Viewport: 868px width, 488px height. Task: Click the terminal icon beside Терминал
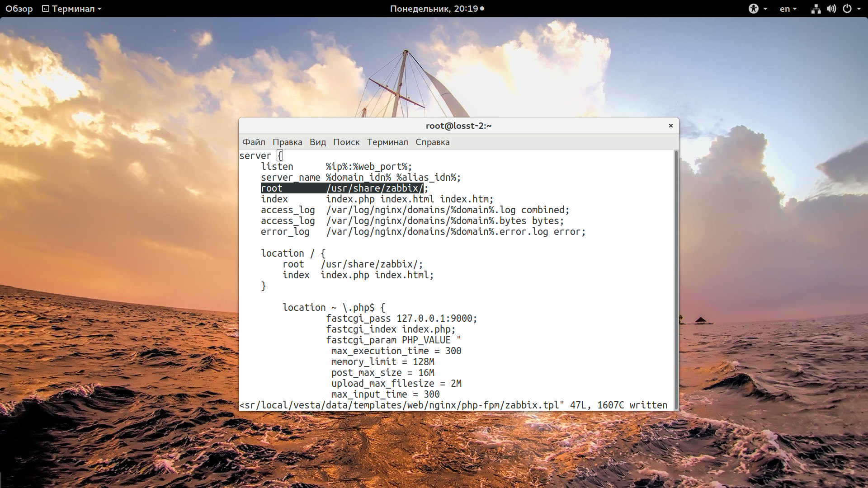pos(46,9)
